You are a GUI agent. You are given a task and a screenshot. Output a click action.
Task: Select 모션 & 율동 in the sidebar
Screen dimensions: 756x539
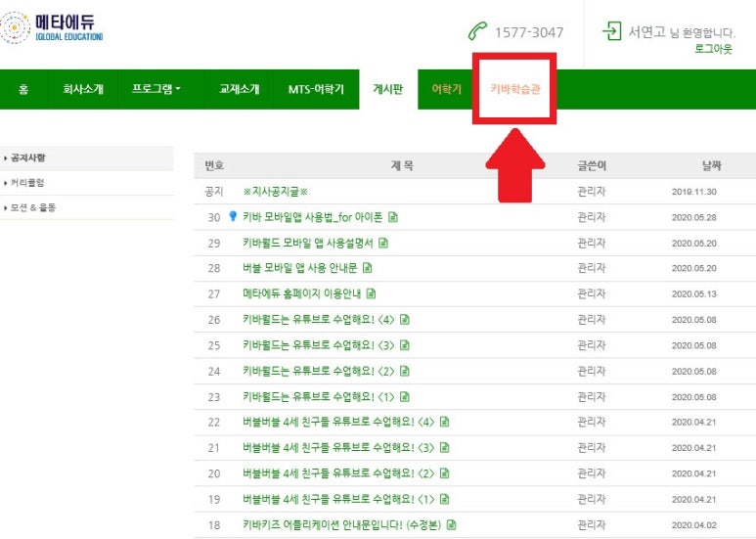tap(33, 207)
